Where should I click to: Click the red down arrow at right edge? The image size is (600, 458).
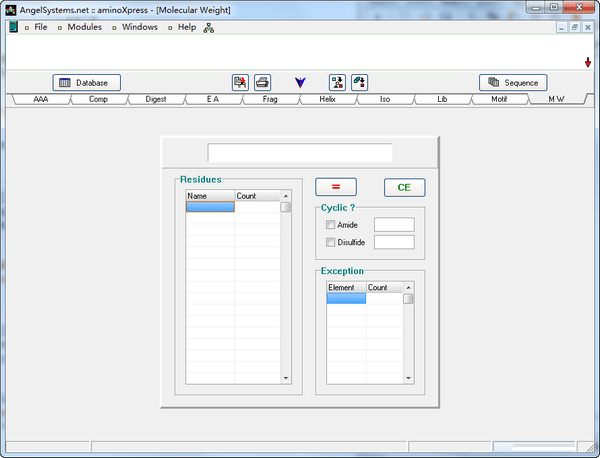pos(588,62)
